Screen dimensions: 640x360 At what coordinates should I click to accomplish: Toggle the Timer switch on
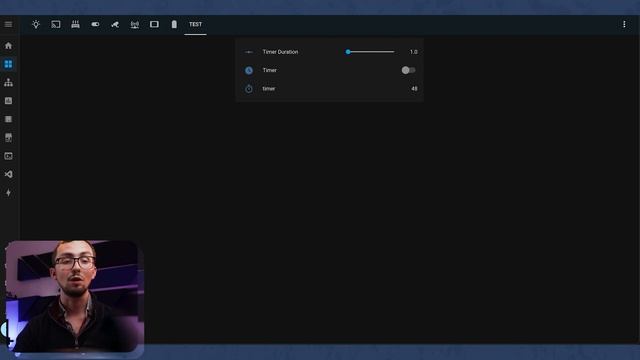[x=409, y=70]
